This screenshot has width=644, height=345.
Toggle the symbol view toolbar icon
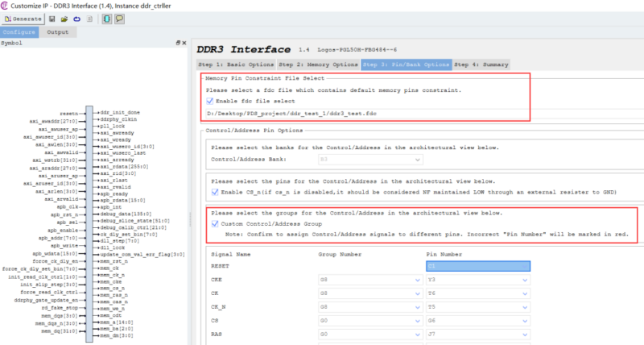tap(106, 18)
